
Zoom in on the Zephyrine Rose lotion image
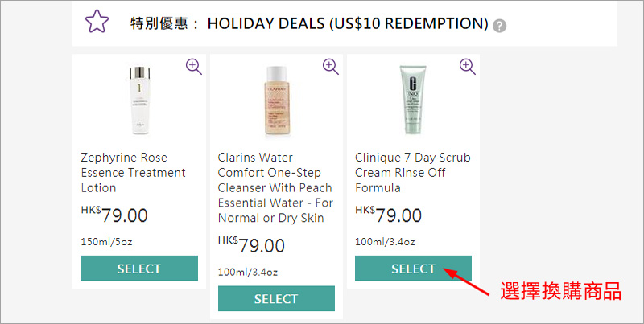pos(194,66)
